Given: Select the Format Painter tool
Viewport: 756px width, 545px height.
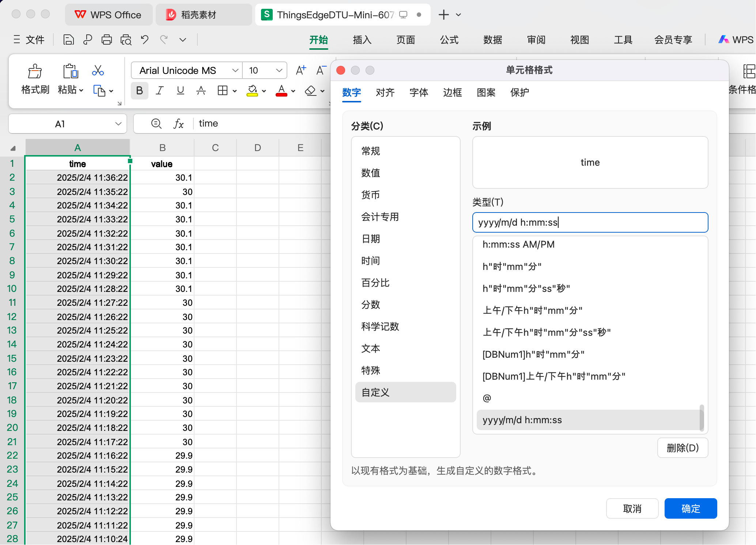Looking at the screenshot, I should point(35,79).
